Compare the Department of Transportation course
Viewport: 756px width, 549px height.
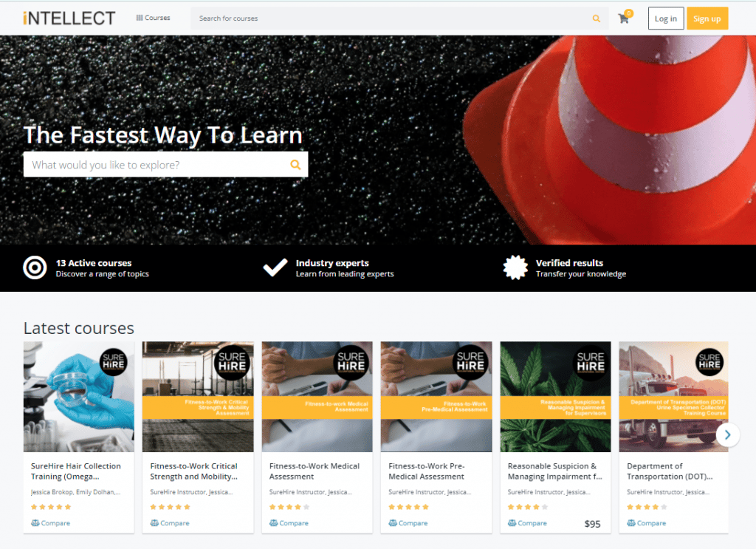pyautogui.click(x=646, y=523)
